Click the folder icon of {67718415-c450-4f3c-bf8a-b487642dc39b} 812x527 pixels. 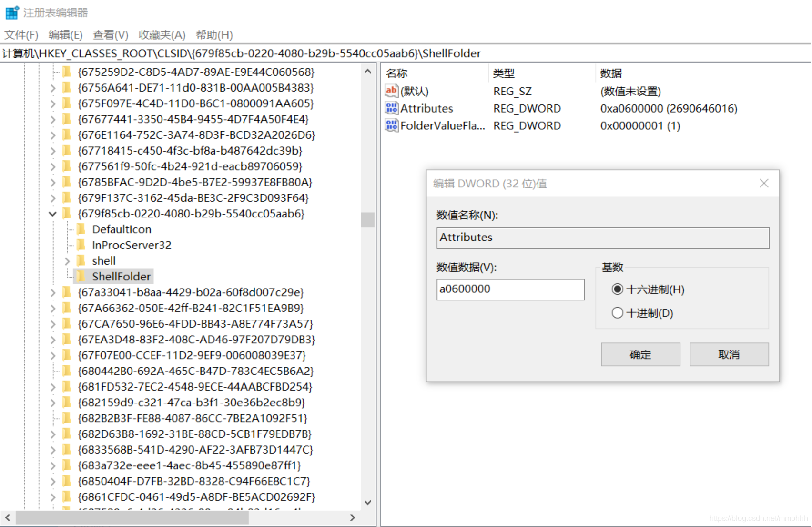point(67,150)
